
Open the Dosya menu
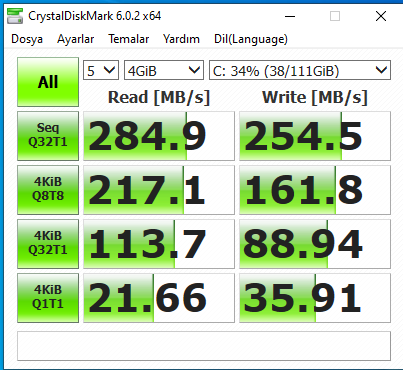27,39
